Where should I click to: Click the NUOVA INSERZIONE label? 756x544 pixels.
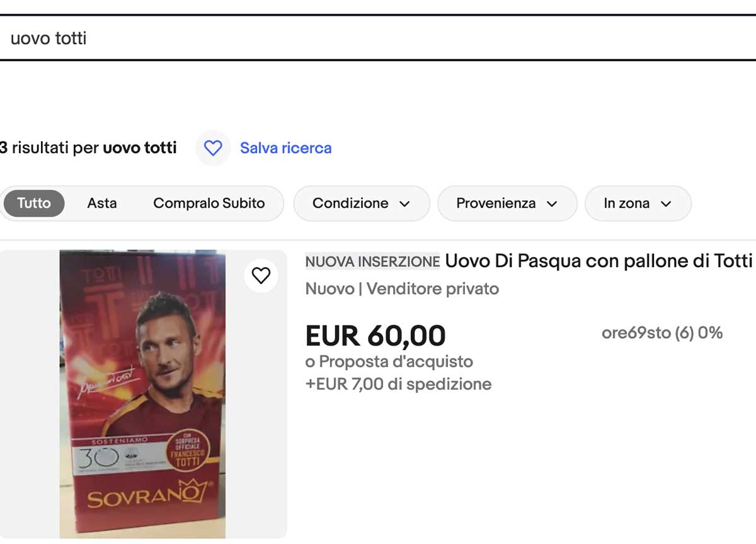pos(372,261)
